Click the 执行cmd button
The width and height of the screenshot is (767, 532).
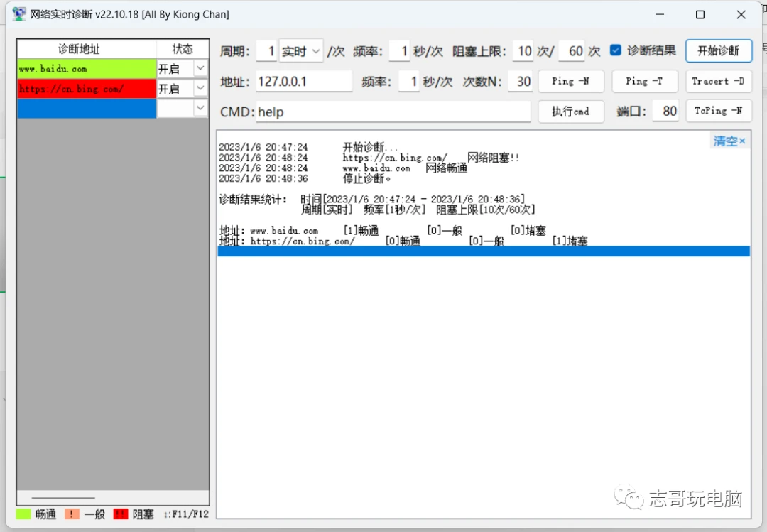point(571,112)
